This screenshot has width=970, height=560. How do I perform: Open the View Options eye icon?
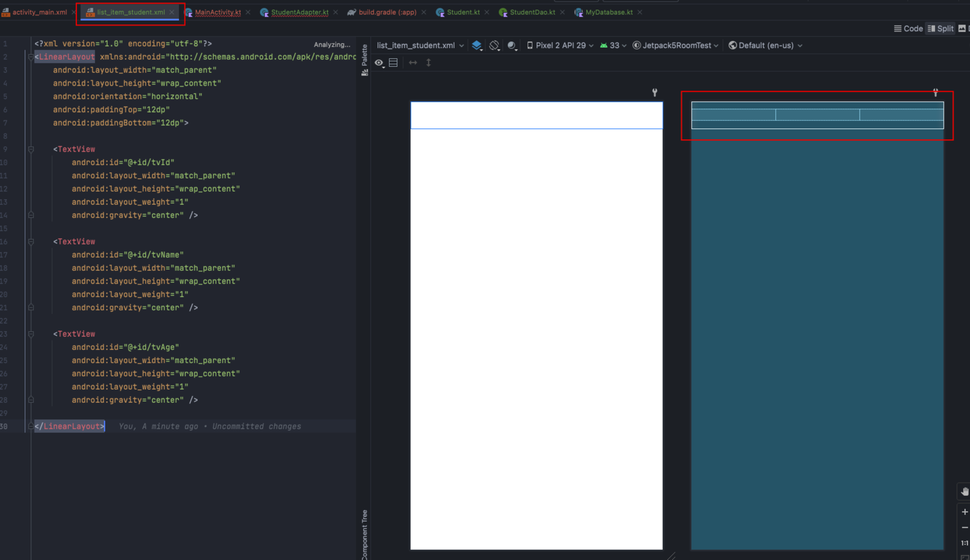379,62
